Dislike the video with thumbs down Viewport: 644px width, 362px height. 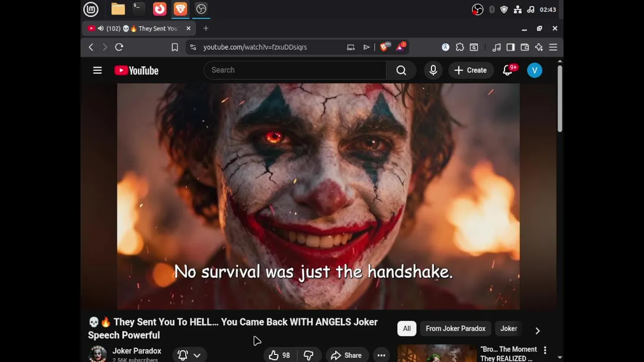click(308, 355)
